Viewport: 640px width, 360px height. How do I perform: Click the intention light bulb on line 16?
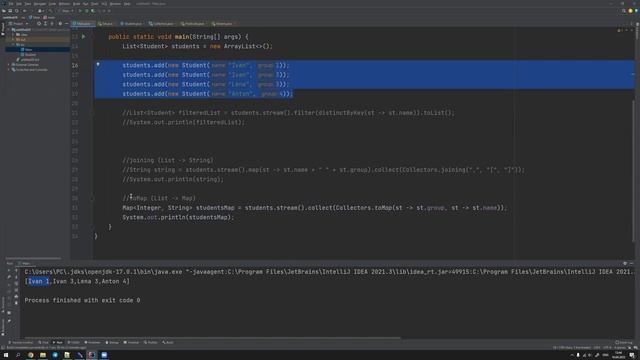point(98,64)
